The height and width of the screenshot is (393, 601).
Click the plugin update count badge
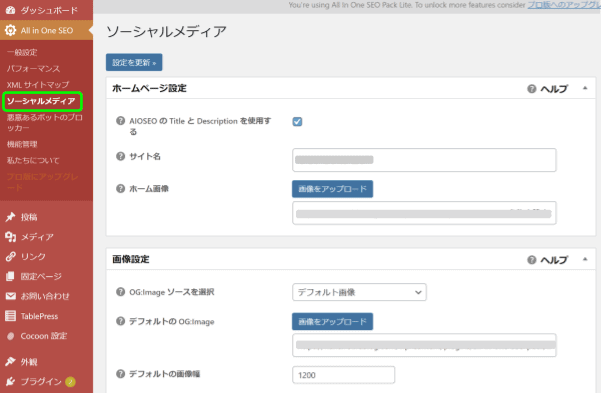[70, 382]
